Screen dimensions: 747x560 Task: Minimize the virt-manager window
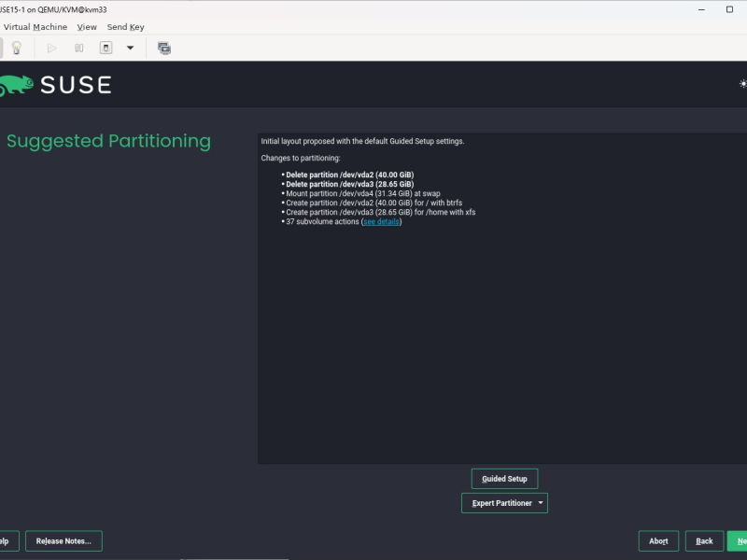click(701, 9)
